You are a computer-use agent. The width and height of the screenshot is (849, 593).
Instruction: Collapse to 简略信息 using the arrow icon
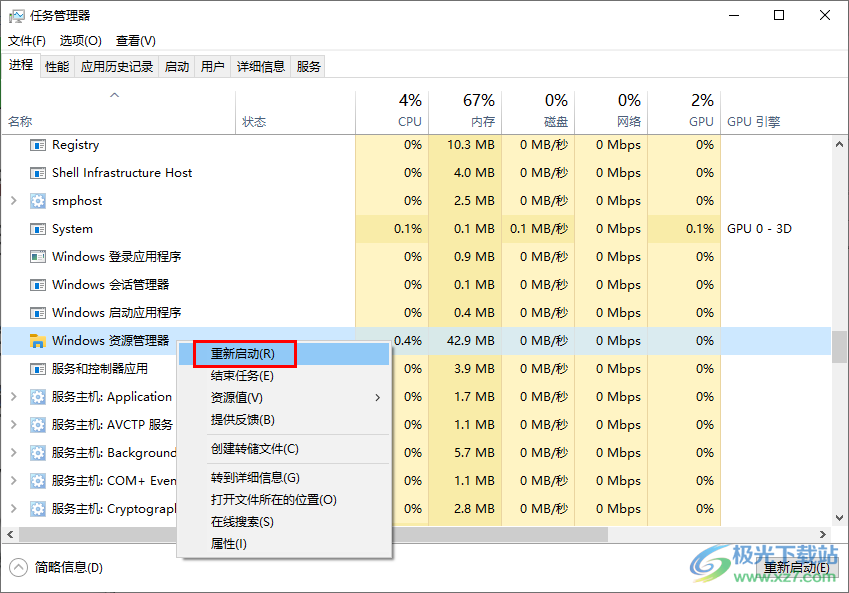18,568
